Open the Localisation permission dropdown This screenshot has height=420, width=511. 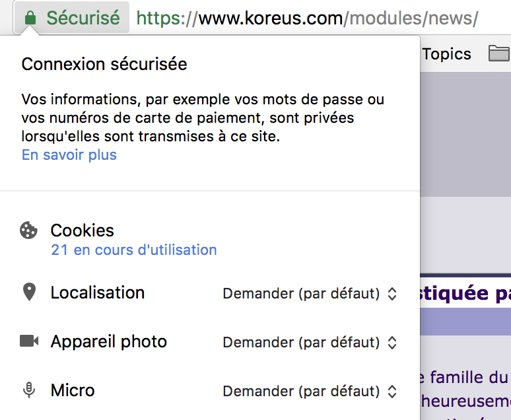pyautogui.click(x=310, y=294)
